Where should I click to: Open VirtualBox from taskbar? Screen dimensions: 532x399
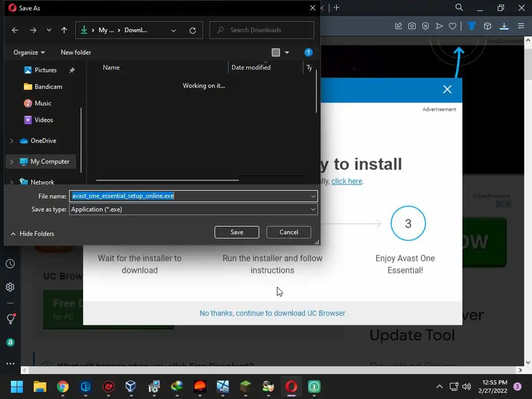130,387
